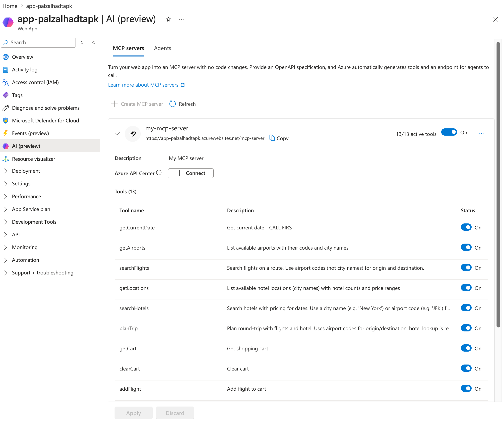Click the my-mcp-server round icon

(133, 134)
